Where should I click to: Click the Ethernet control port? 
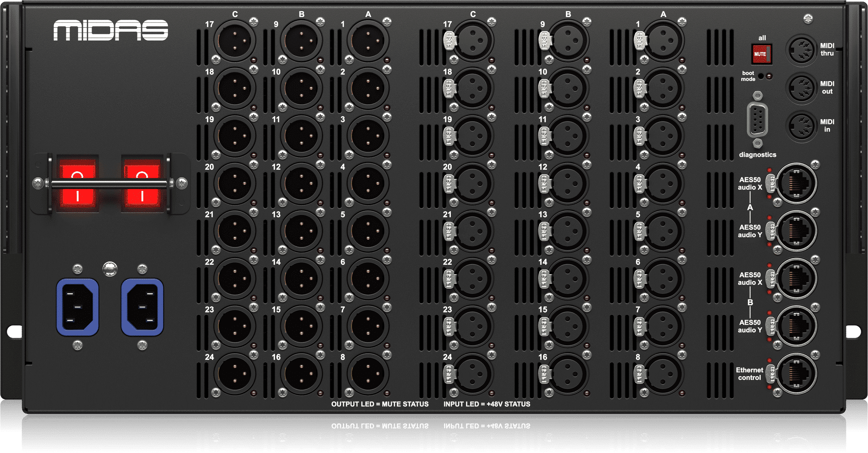(x=796, y=374)
